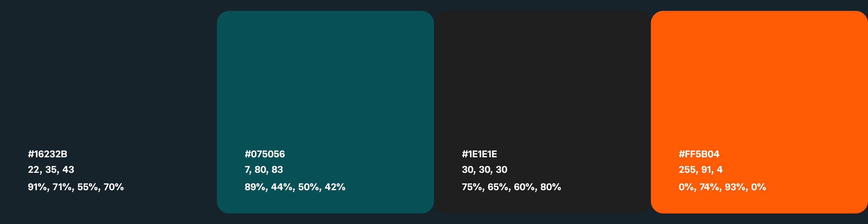Viewport: 868px width, 224px height.
Task: Click the RGB value 30, 30, 30
Action: click(484, 170)
